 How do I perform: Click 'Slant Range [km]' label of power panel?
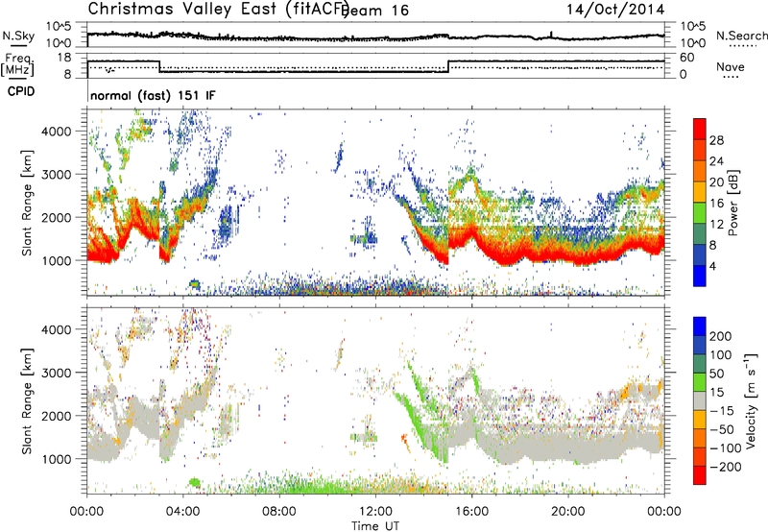click(27, 203)
